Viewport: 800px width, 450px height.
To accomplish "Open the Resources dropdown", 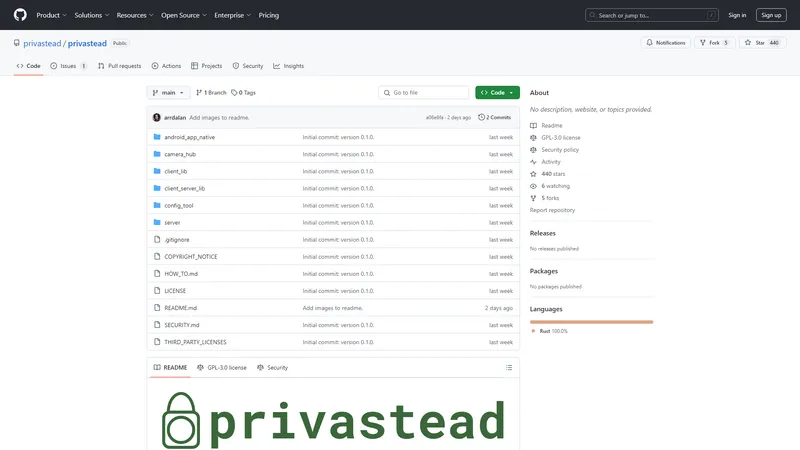I will pos(135,15).
